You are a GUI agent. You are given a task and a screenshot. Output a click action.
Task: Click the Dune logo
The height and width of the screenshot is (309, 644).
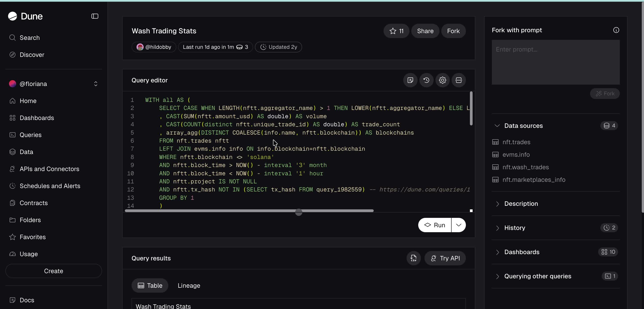point(25,16)
